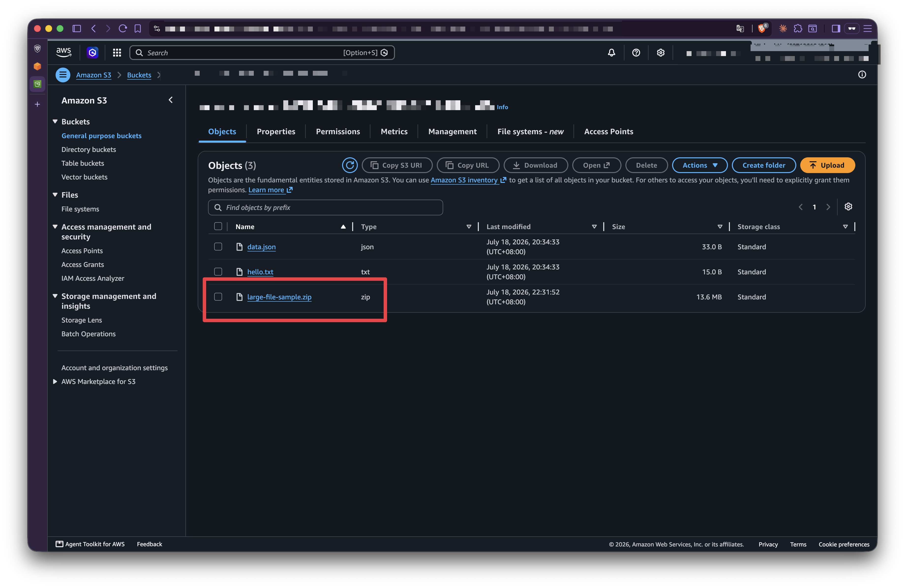
Task: Click the Agent Toolkit for AWS icon
Action: [59, 544]
